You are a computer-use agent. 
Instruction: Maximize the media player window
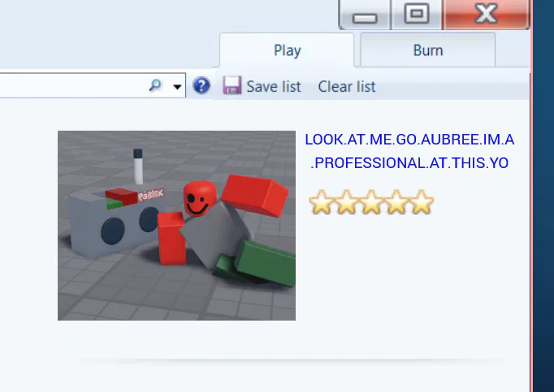pyautogui.click(x=417, y=15)
